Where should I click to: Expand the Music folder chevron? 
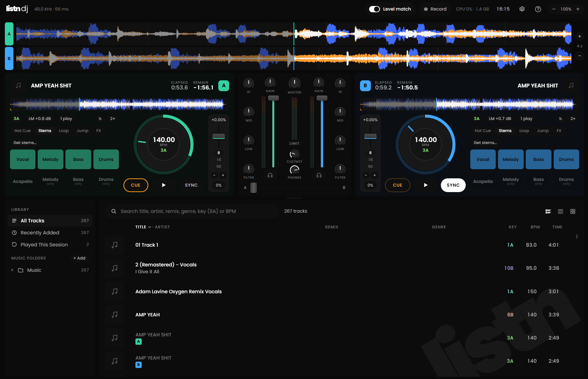[12, 270]
